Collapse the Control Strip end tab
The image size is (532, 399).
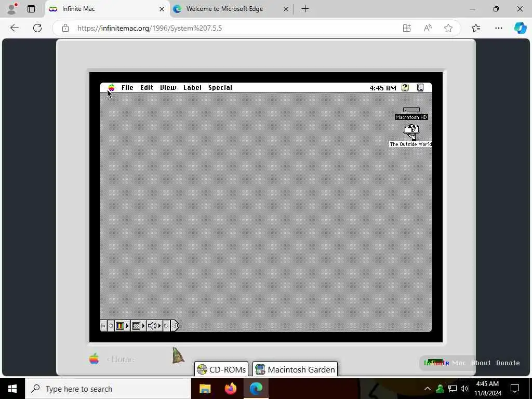[x=175, y=326]
